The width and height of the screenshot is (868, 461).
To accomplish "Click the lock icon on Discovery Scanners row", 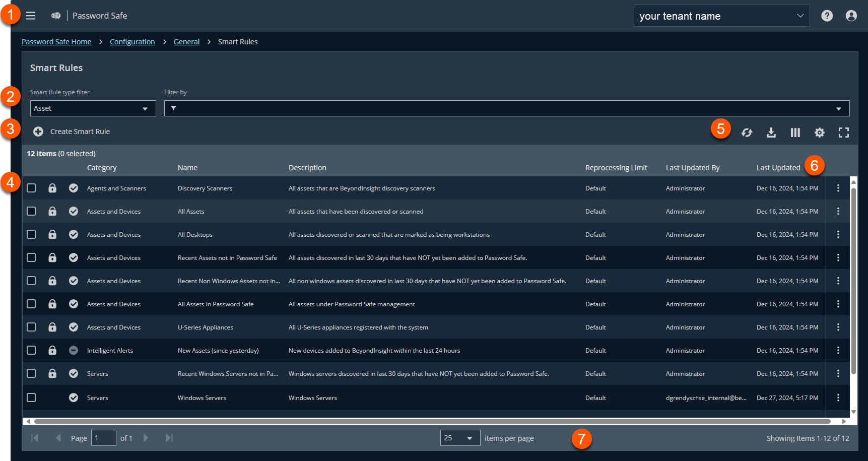I will [52, 188].
